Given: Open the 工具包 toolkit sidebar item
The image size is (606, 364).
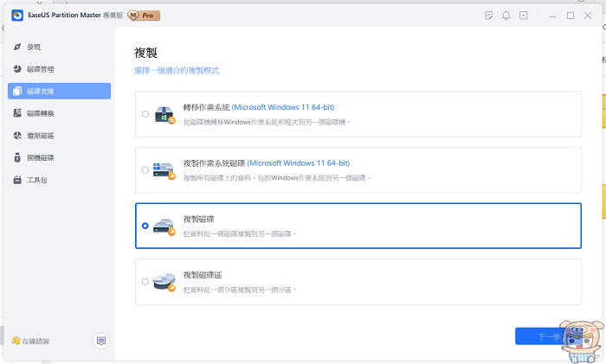Looking at the screenshot, I should (x=59, y=180).
